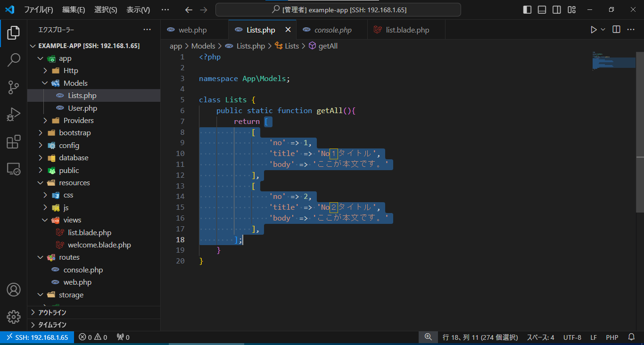Image resolution: width=644 pixels, height=345 pixels.
Task: Click the command center search box
Action: [338, 9]
